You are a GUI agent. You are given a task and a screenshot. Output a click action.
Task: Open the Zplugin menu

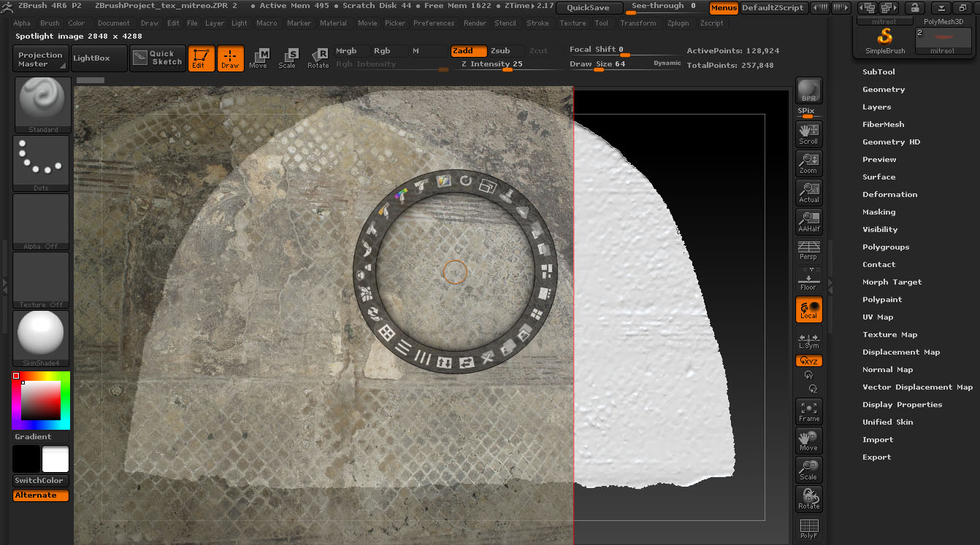[678, 23]
